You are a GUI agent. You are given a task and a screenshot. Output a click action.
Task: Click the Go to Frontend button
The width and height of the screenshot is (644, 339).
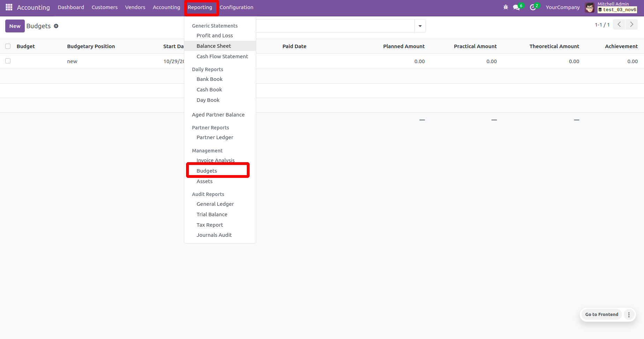tap(601, 315)
